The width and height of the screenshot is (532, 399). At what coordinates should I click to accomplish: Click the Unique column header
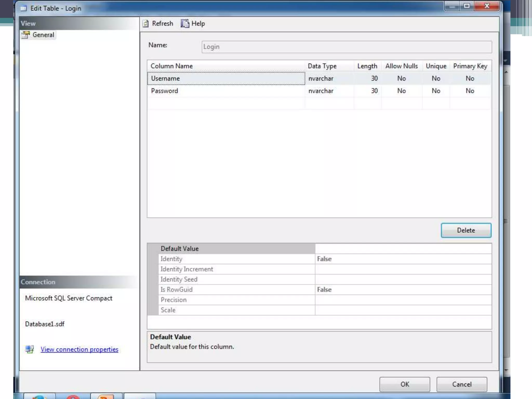436,66
